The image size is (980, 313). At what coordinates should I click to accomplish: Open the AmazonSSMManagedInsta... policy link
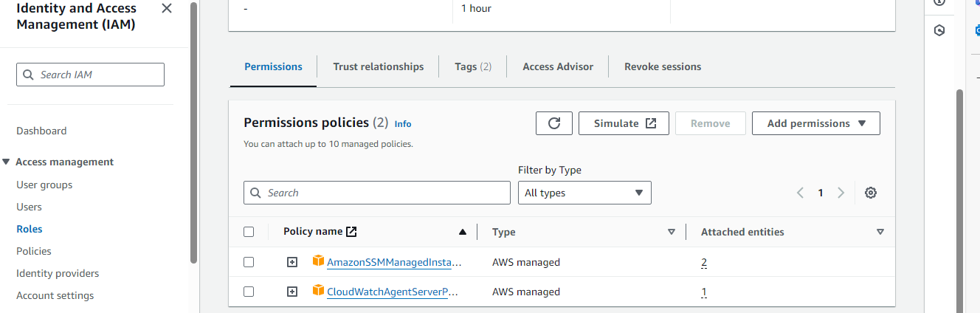point(395,262)
